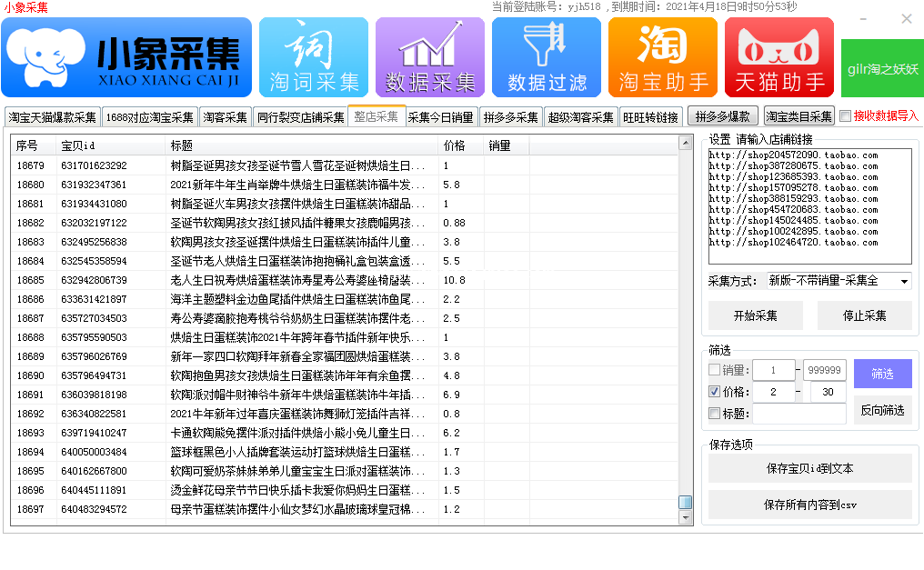Click the blue 筛选 button
This screenshot has width=924, height=570.
pos(883,374)
